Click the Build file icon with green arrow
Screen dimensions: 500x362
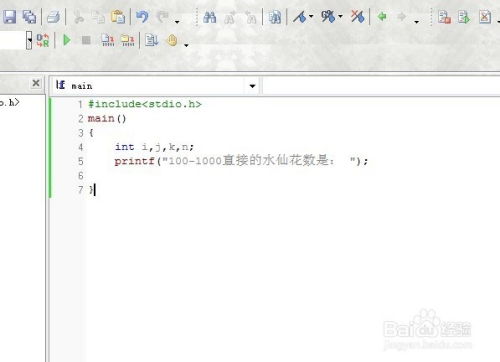point(464,17)
